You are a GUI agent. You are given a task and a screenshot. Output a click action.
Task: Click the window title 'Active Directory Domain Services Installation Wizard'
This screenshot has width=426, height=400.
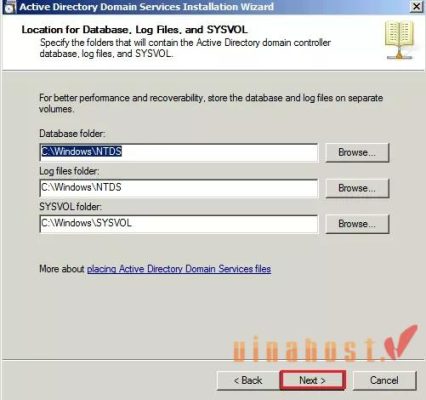[x=146, y=7]
